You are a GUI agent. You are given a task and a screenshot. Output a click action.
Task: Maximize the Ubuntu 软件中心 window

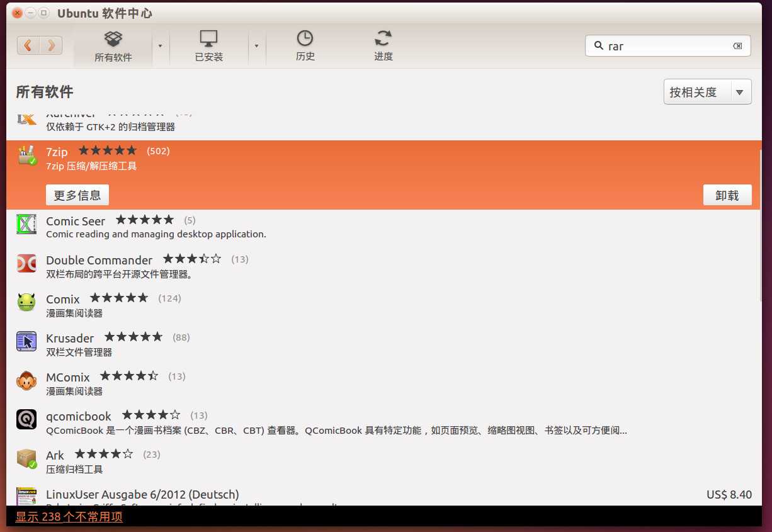(x=43, y=13)
